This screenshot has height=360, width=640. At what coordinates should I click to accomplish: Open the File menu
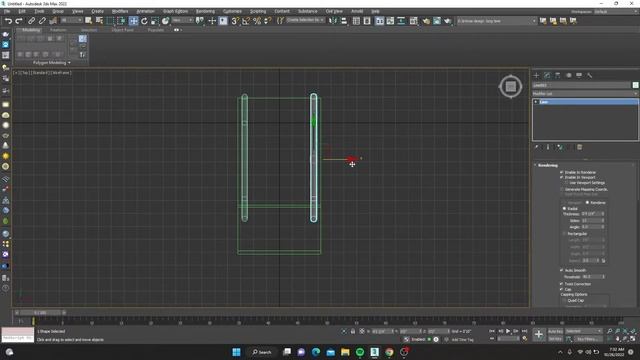pos(7,11)
